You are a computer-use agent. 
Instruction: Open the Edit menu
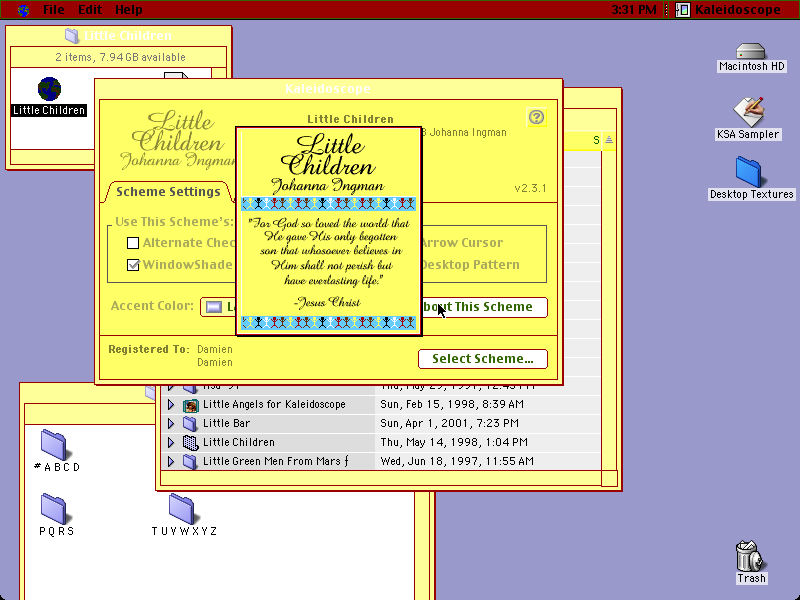tap(90, 10)
